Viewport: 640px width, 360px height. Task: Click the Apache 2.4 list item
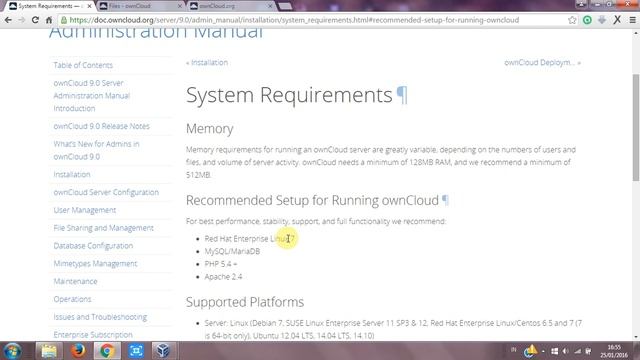click(223, 277)
